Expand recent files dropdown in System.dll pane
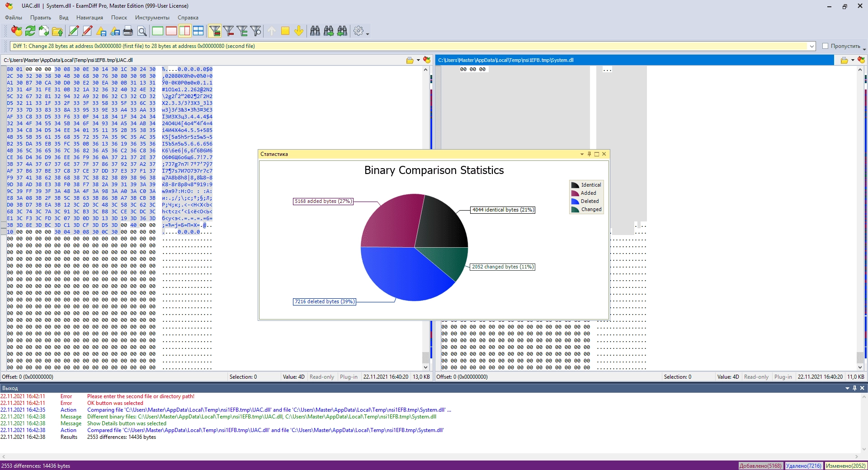Viewport: 868px width, 470px height. (853, 60)
